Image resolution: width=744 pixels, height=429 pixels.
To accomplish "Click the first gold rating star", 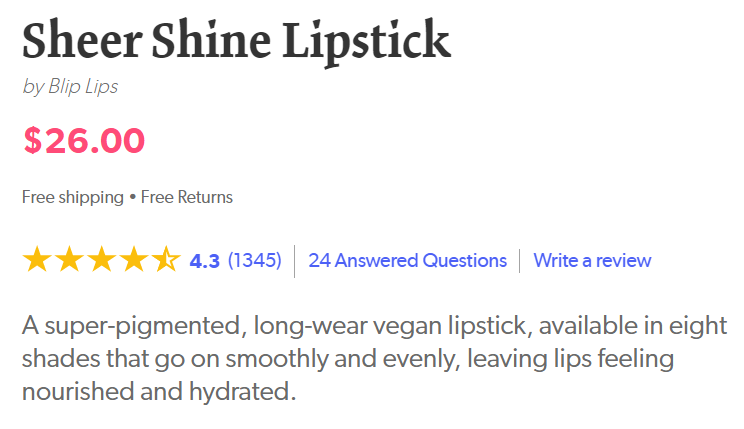I will click(x=37, y=261).
